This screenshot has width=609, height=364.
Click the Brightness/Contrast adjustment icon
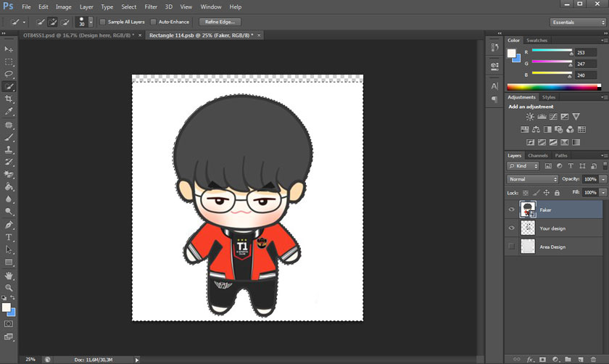pyautogui.click(x=530, y=117)
